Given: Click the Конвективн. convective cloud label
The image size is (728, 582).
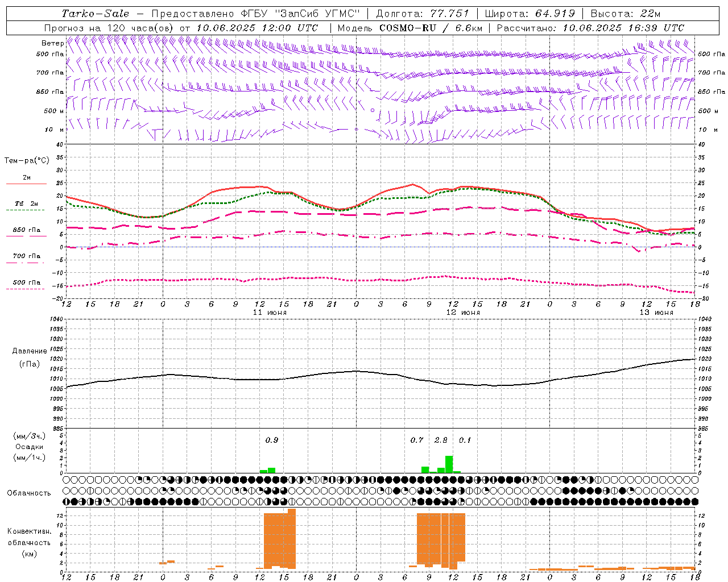Looking at the screenshot, I should [29, 532].
